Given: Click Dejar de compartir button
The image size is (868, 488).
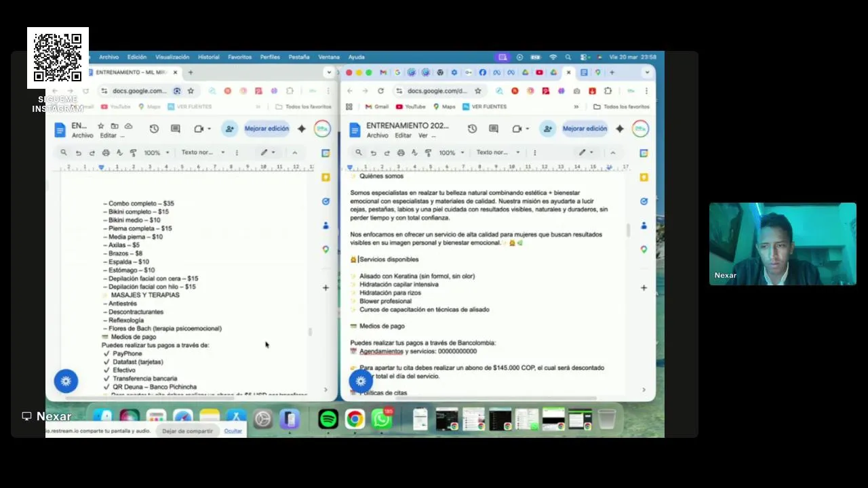Looking at the screenshot, I should (188, 431).
